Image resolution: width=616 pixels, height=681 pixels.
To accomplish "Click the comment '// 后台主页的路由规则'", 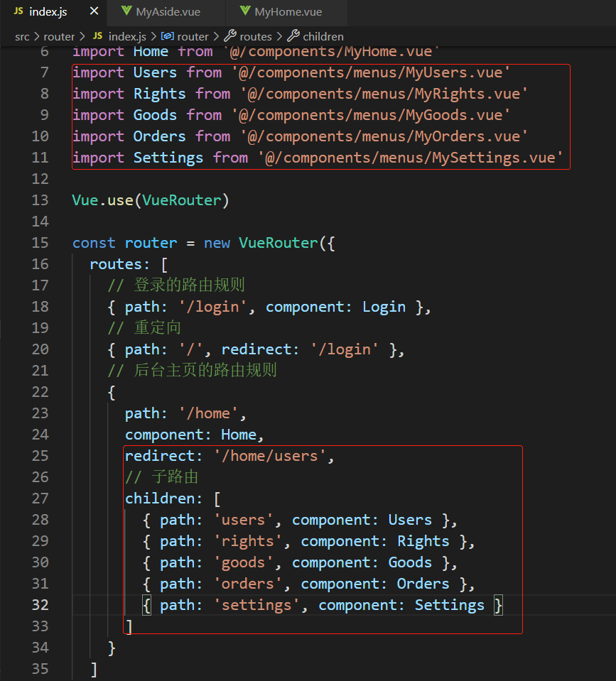I will click(192, 371).
